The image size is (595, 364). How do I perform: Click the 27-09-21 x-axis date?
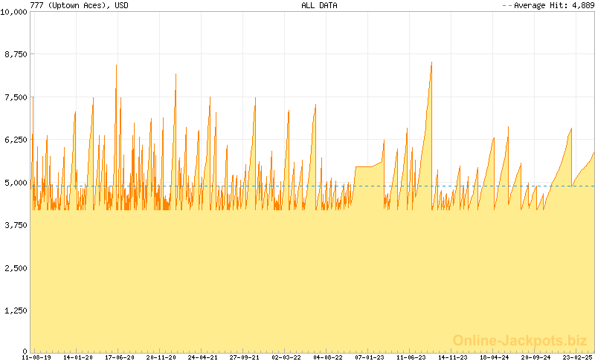pyautogui.click(x=245, y=357)
